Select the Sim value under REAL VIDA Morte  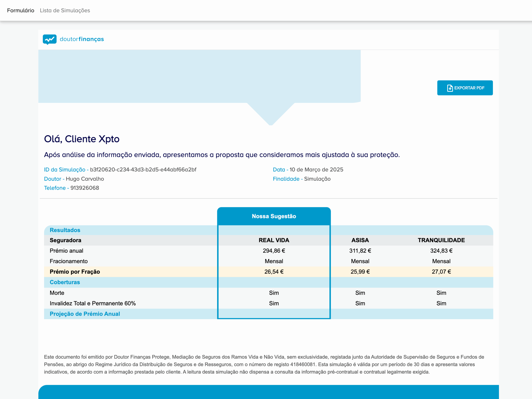tap(274, 293)
